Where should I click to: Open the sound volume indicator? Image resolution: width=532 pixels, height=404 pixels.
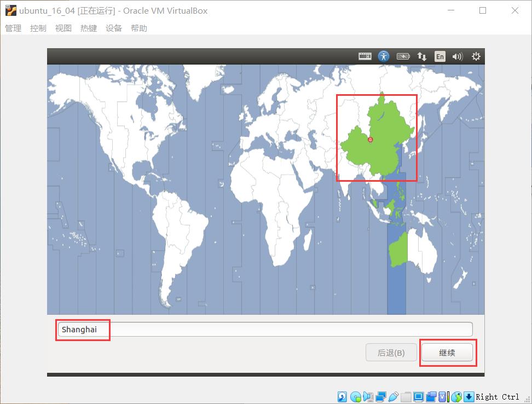pyautogui.click(x=458, y=56)
